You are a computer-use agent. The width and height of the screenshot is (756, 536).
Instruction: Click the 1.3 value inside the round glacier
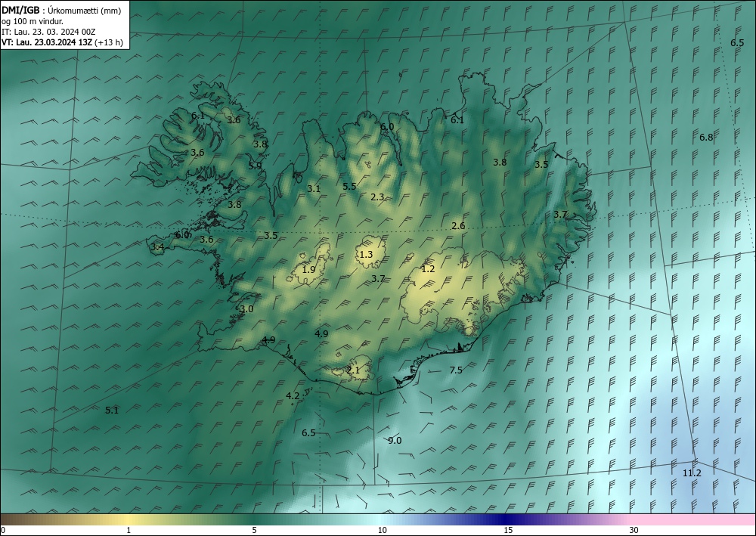[367, 255]
